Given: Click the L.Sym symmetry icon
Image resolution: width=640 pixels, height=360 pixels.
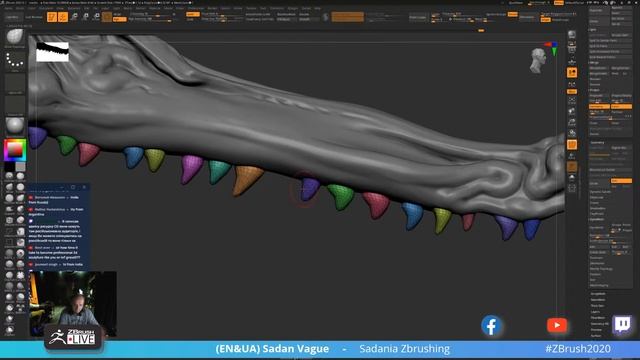Looking at the screenshot, I should point(572,84).
